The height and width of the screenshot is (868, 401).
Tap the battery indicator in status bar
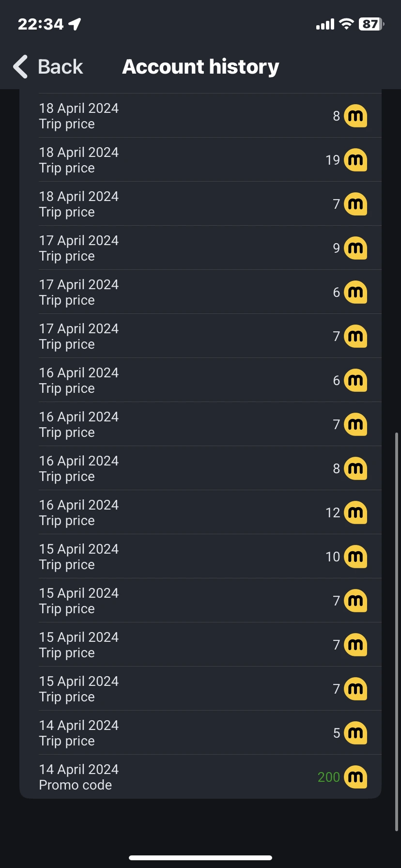coord(371,24)
